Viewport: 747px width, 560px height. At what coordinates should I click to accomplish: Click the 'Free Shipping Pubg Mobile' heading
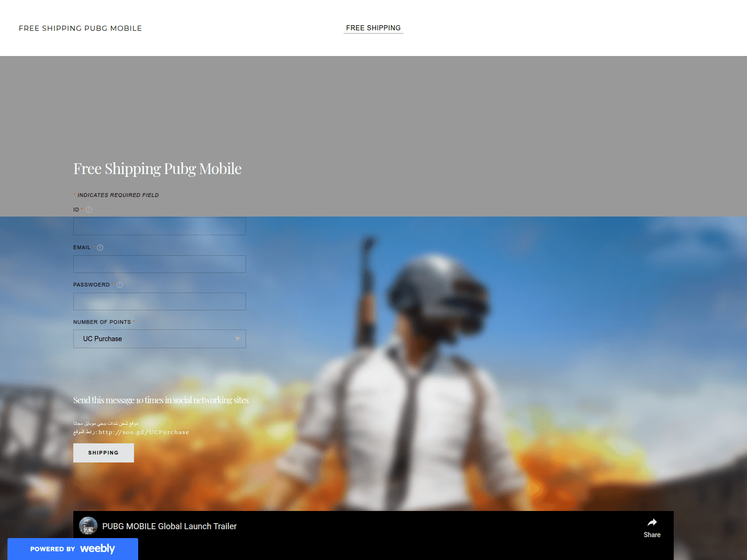click(157, 169)
